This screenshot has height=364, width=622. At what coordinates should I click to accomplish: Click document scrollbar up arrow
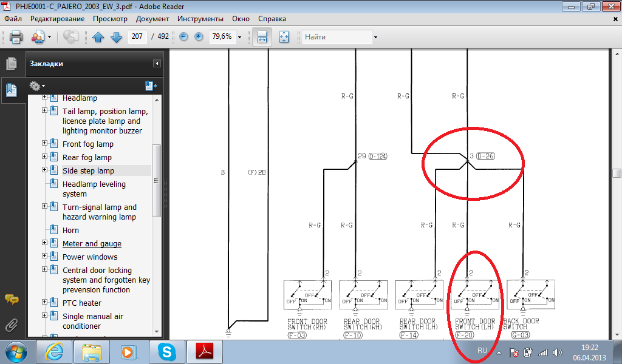click(617, 53)
